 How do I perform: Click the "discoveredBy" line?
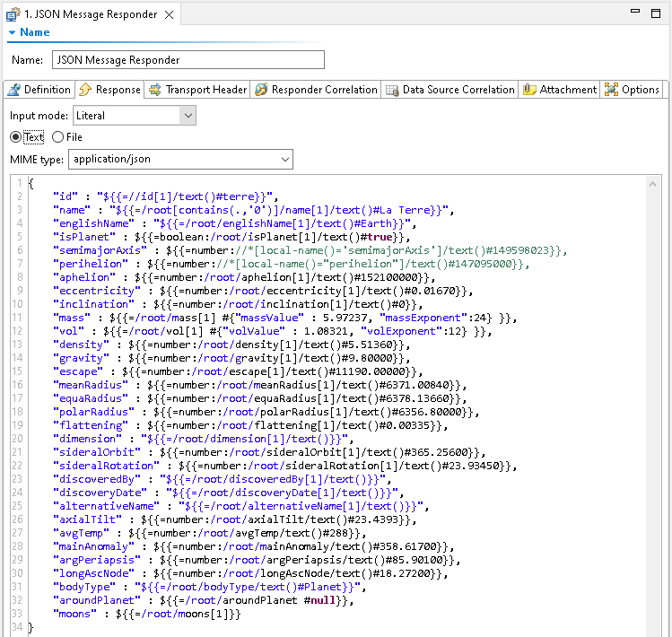coord(222,479)
